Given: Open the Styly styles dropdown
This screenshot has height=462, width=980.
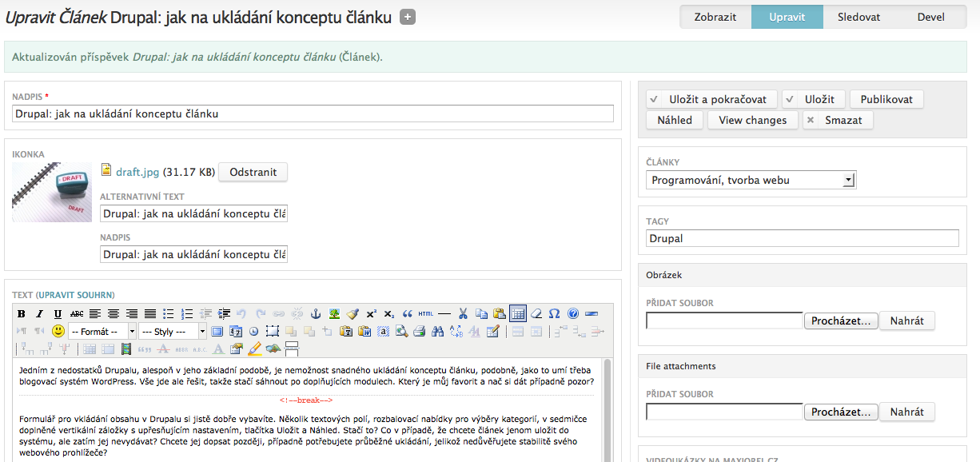Looking at the screenshot, I should (173, 331).
